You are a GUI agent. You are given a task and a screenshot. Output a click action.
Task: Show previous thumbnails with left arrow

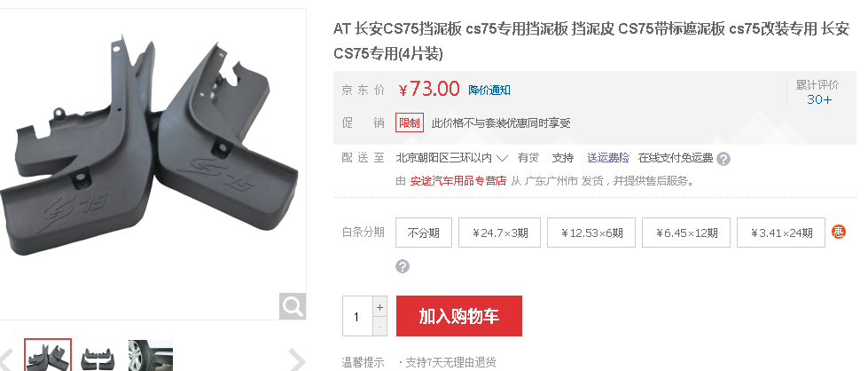(x=6, y=359)
